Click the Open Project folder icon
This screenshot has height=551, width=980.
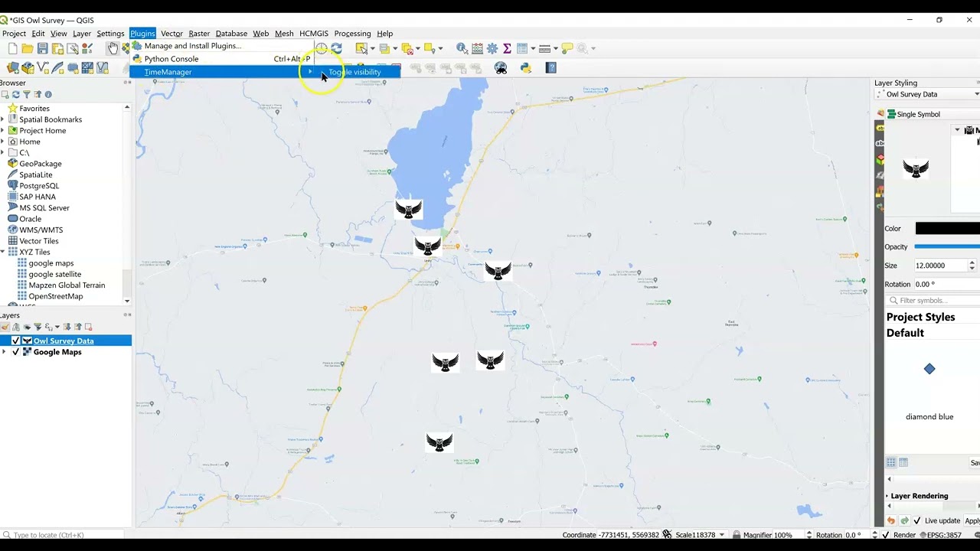pyautogui.click(x=28, y=48)
